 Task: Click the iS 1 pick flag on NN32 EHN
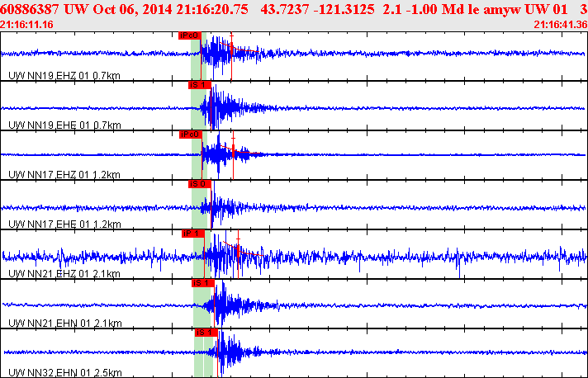tap(206, 333)
